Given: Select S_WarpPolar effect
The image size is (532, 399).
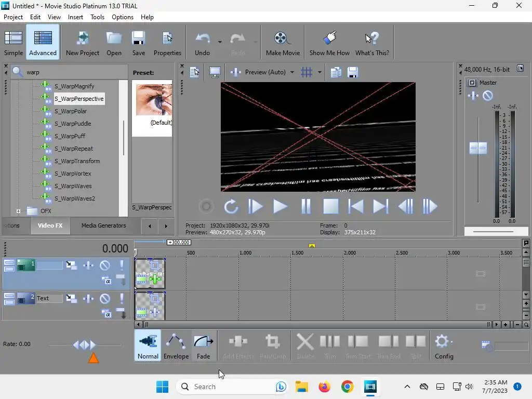Looking at the screenshot, I should click(71, 111).
